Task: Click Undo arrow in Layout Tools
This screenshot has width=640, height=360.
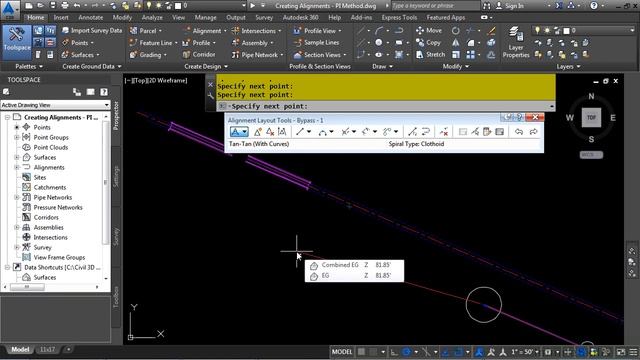Action: point(518,132)
